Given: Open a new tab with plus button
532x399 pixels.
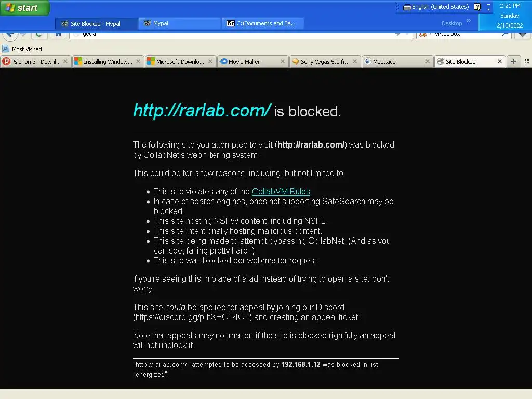Looking at the screenshot, I should [514, 61].
